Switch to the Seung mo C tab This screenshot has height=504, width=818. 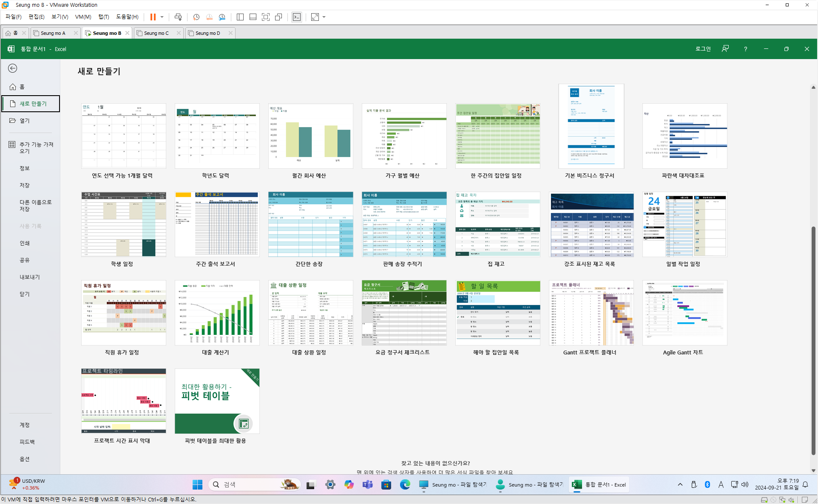point(156,33)
